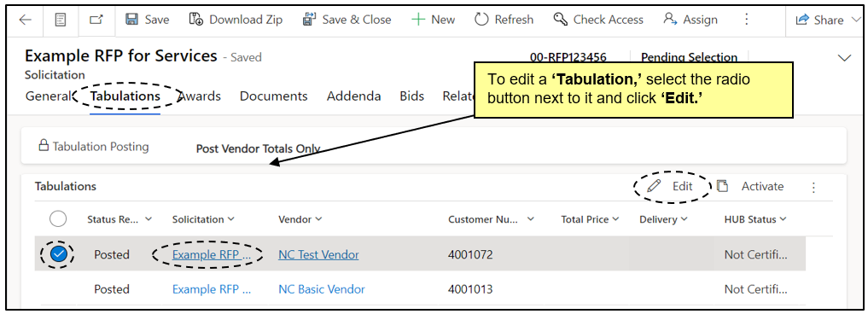The image size is (868, 314).
Task: Open the form record set icon
Action: click(61, 20)
